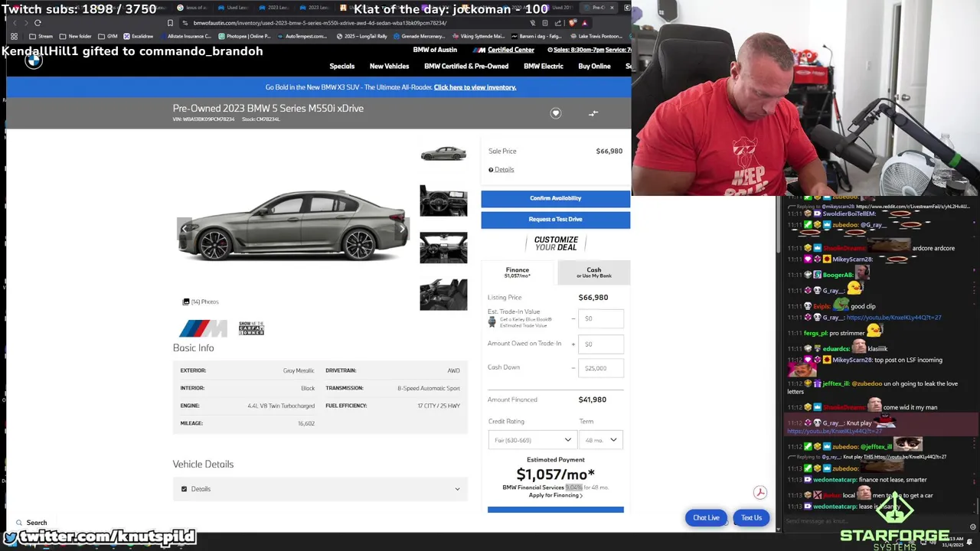The width and height of the screenshot is (980, 551).
Task: Save vehicle with the heart icon
Action: (556, 113)
